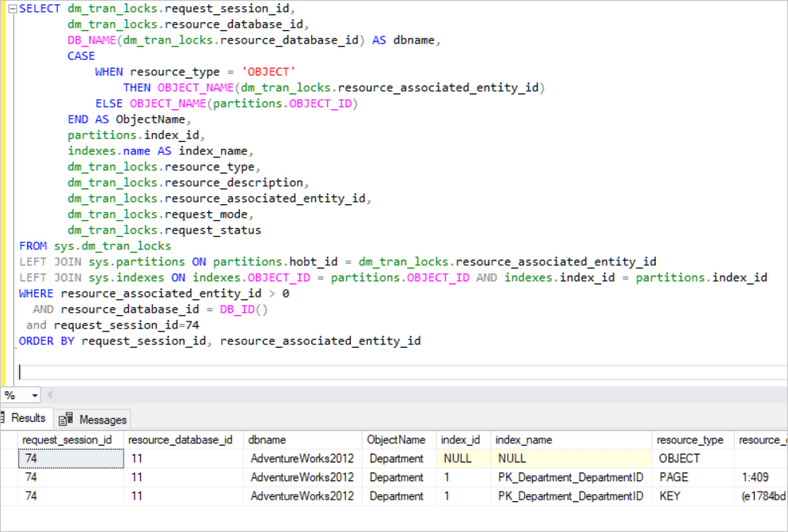Image resolution: width=788 pixels, height=532 pixels.
Task: Open the zoom percentage dropdown
Action: pyautogui.click(x=36, y=394)
